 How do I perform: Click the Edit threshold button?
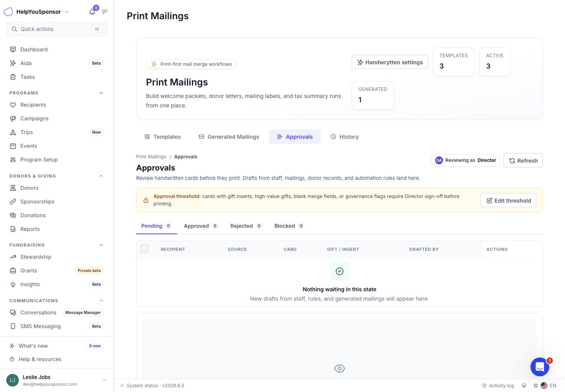(508, 200)
